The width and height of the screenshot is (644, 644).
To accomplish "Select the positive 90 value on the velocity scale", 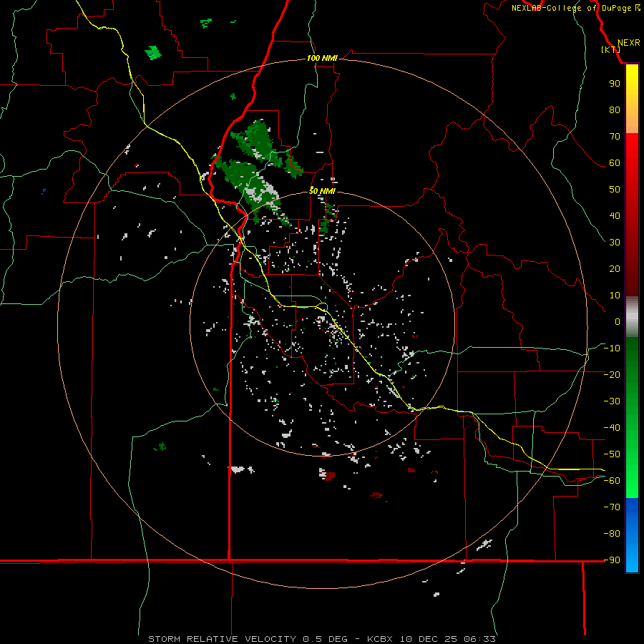I will 615,84.
